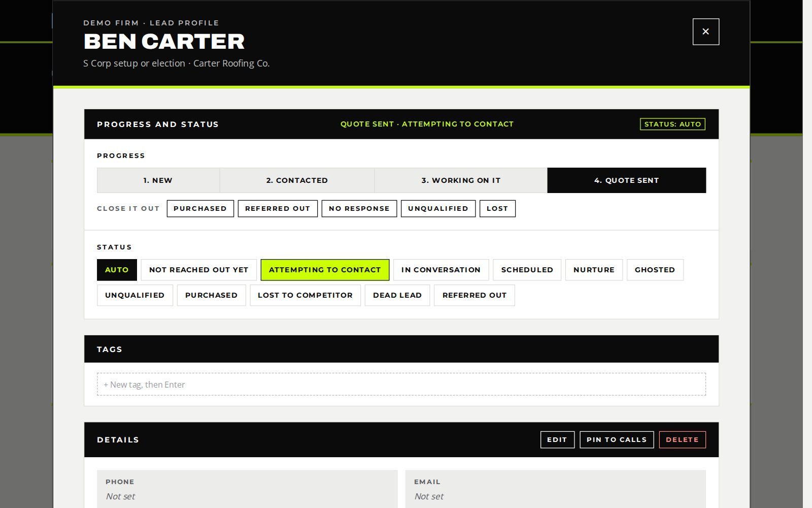Click the Status: Auto badge
812x508 pixels.
click(672, 124)
